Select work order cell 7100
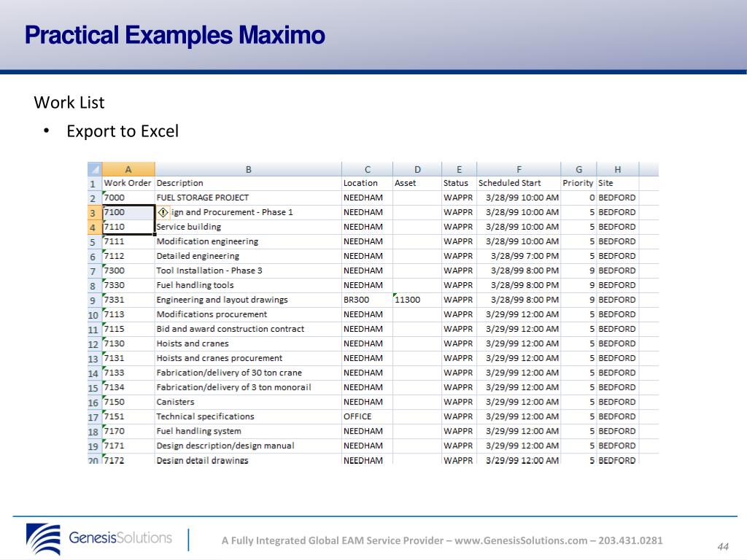Viewport: 747px width, 560px height. tap(128, 212)
